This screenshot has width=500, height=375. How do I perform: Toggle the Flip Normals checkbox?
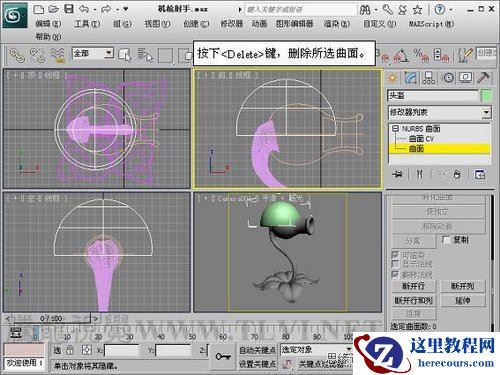pyautogui.click(x=395, y=274)
